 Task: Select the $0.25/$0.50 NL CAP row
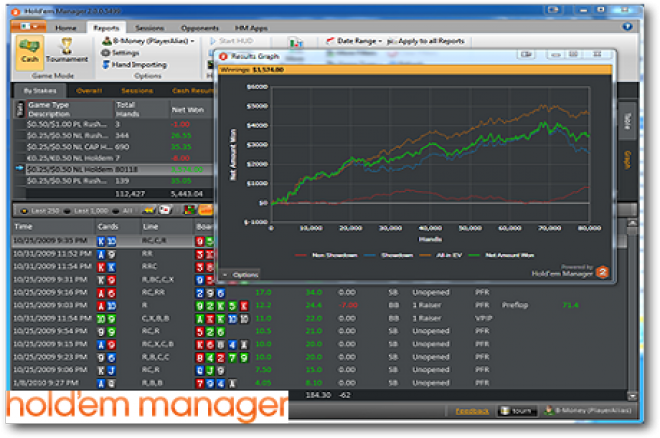point(114,147)
